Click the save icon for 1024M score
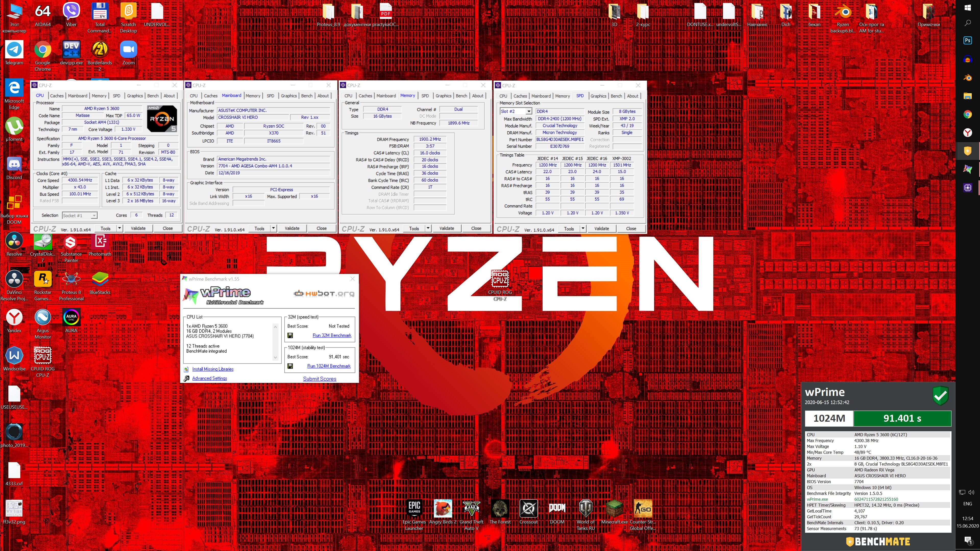 290,366
